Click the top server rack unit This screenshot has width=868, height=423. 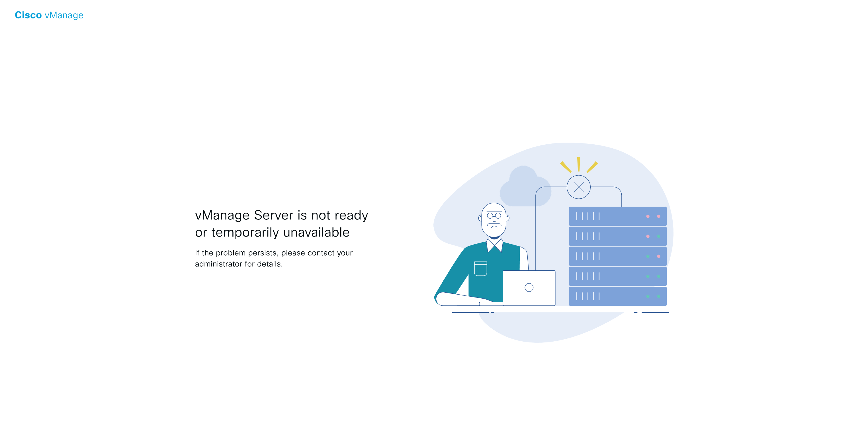617,216
